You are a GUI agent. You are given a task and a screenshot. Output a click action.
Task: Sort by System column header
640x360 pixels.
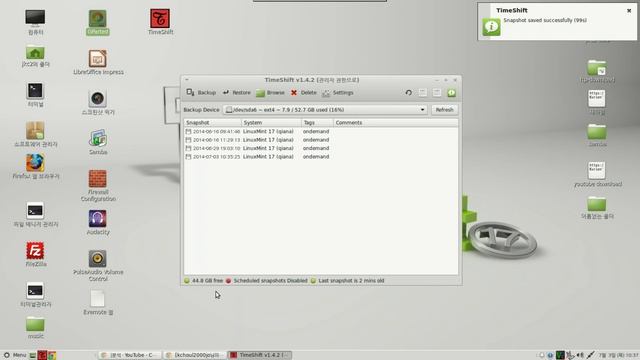[x=271, y=122]
